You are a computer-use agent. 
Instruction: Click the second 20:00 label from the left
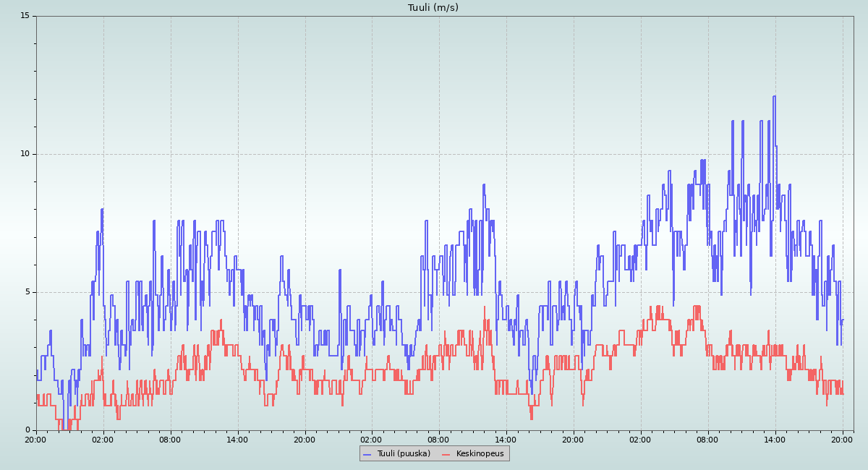click(305, 439)
